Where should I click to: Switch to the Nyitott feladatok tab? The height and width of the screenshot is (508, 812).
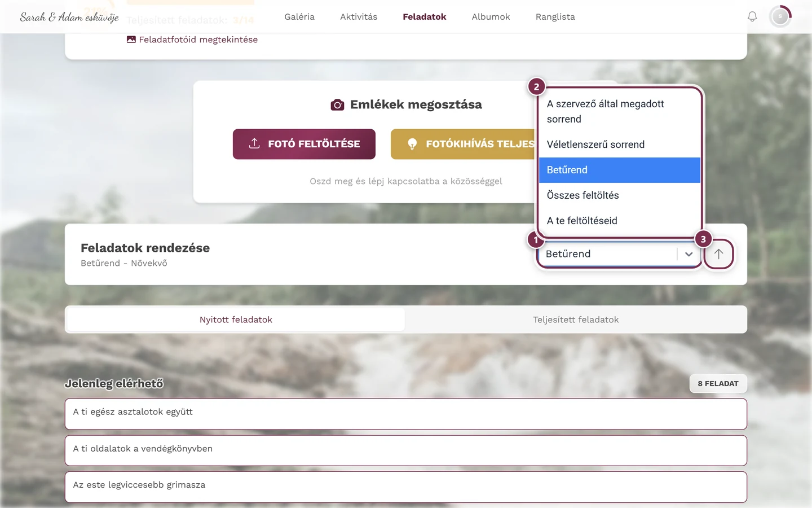pos(236,319)
